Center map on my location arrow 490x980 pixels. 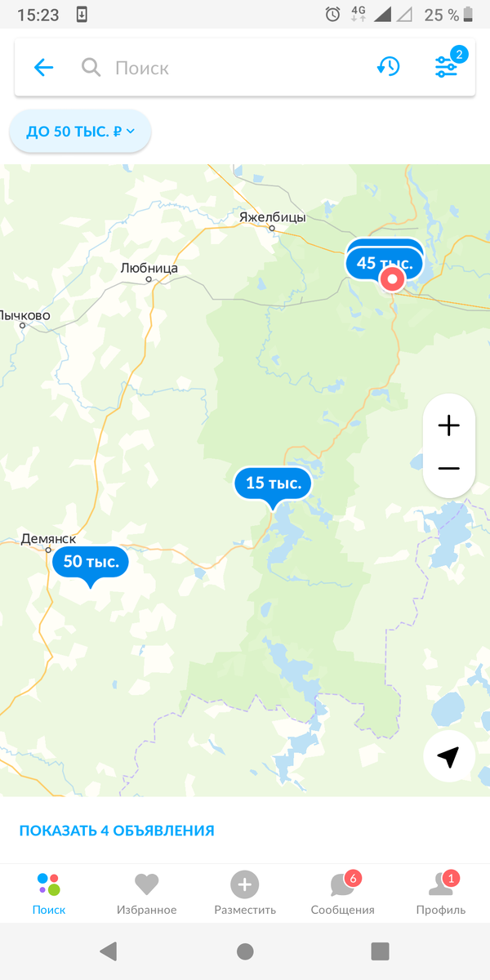449,757
